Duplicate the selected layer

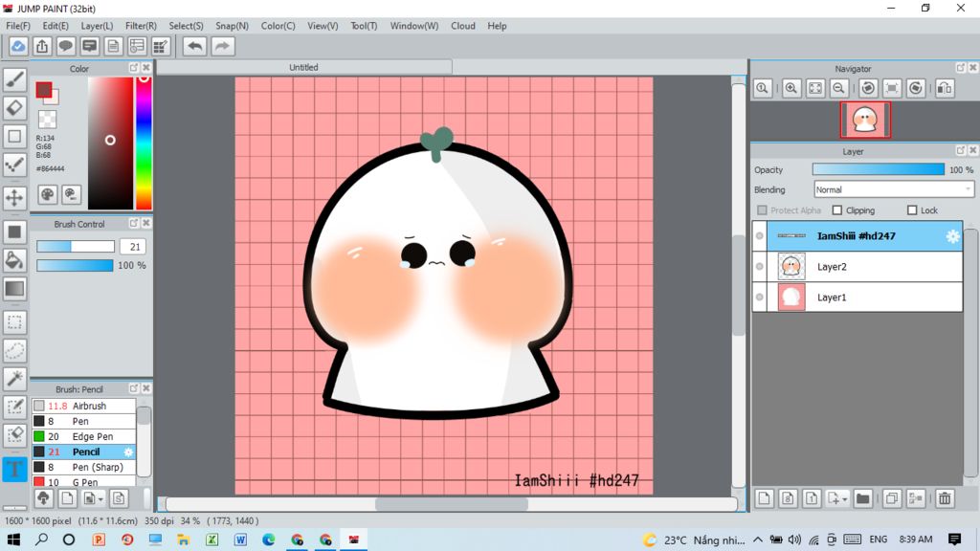pyautogui.click(x=892, y=498)
